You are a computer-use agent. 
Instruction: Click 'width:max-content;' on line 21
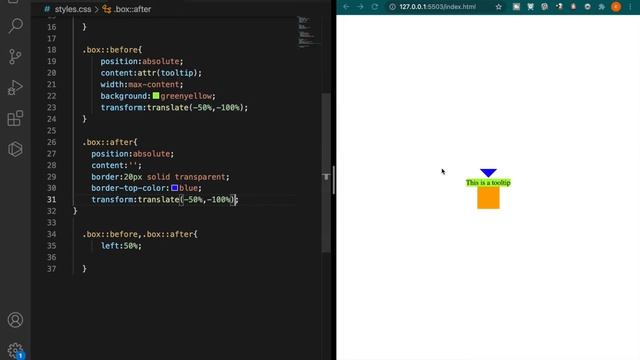click(142, 84)
